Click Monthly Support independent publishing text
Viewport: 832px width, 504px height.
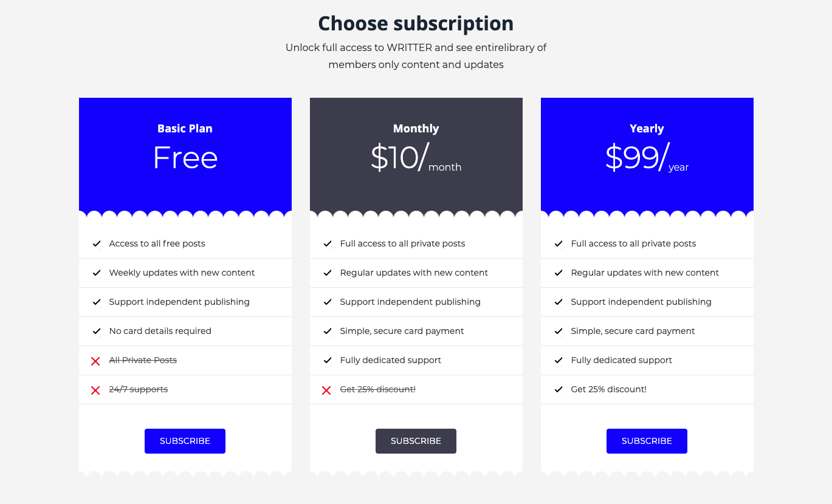[410, 302]
